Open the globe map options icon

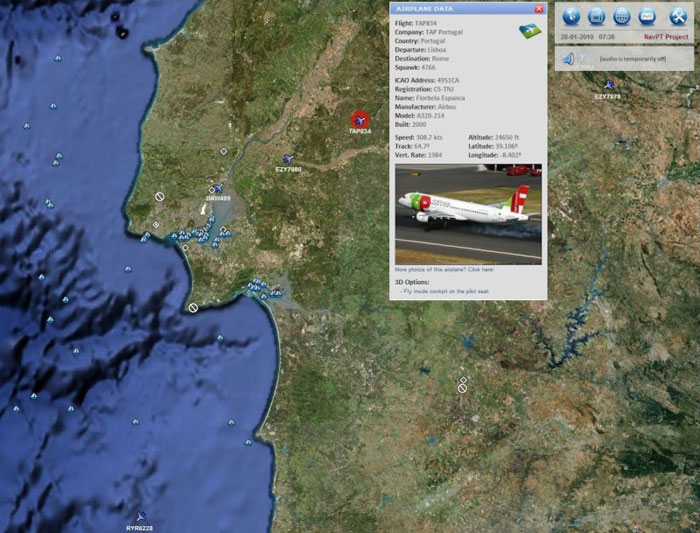621,17
